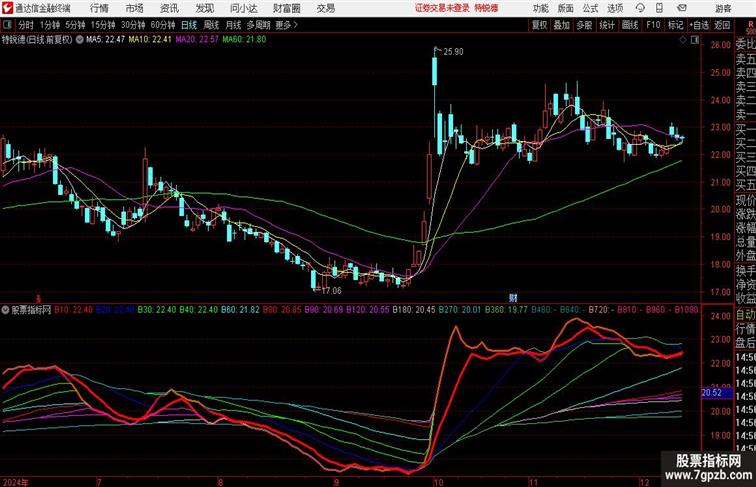Click the B180: 20.45 indicator value

point(414,310)
